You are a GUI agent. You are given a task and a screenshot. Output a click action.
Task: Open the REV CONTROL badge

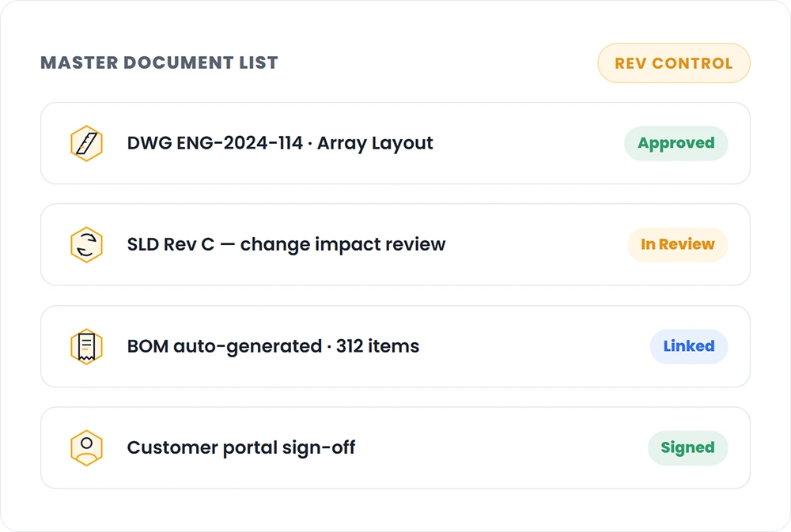coord(673,63)
